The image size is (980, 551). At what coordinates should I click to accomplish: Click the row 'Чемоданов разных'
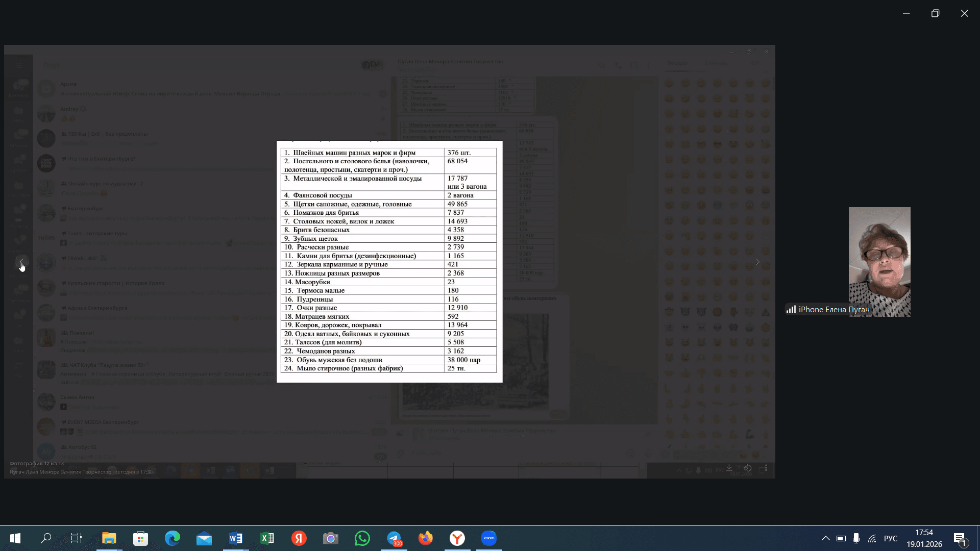[x=388, y=351]
